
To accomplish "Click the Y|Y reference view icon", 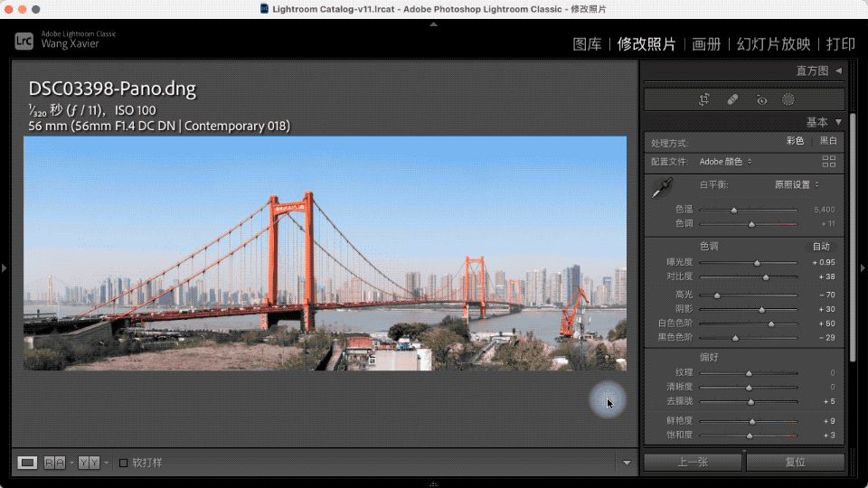I will coord(89,463).
